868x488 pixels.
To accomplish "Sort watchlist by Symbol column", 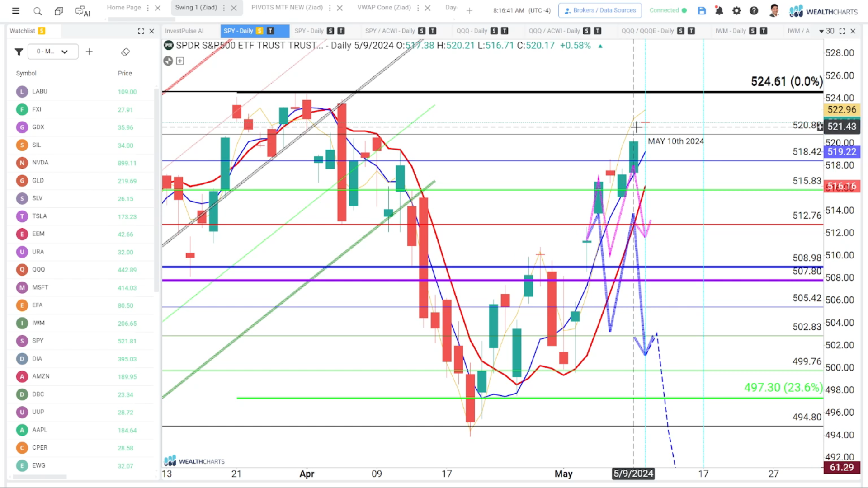I will point(26,73).
